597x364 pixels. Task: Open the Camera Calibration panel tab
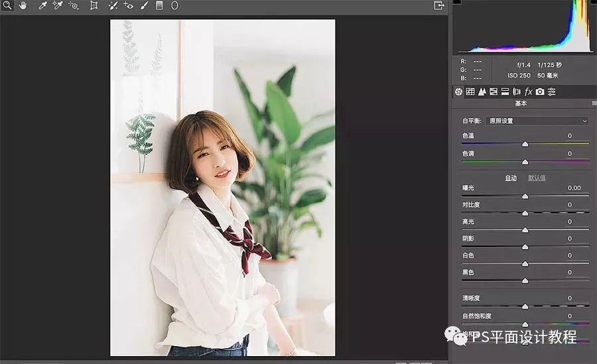pos(540,91)
